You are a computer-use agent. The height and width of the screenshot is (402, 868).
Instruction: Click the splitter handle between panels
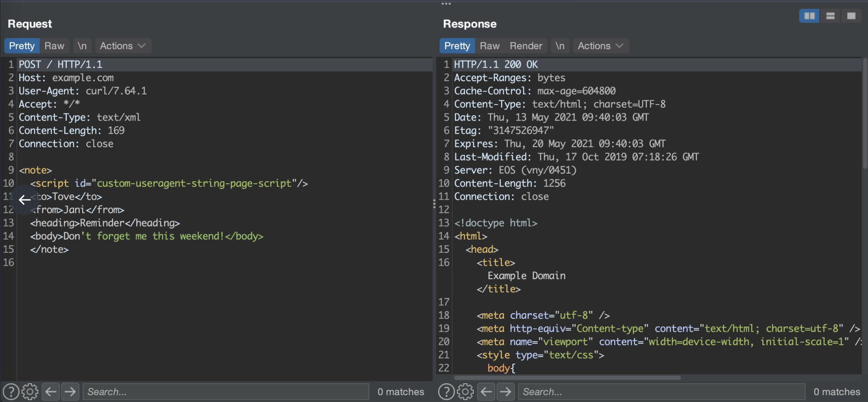click(434, 204)
